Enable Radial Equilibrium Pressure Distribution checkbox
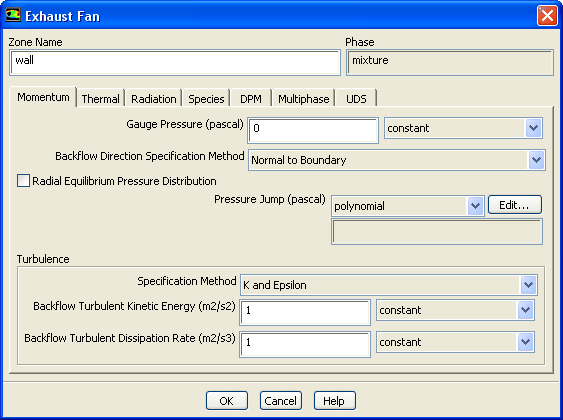Screen dimensions: 563x420 tap(23, 181)
